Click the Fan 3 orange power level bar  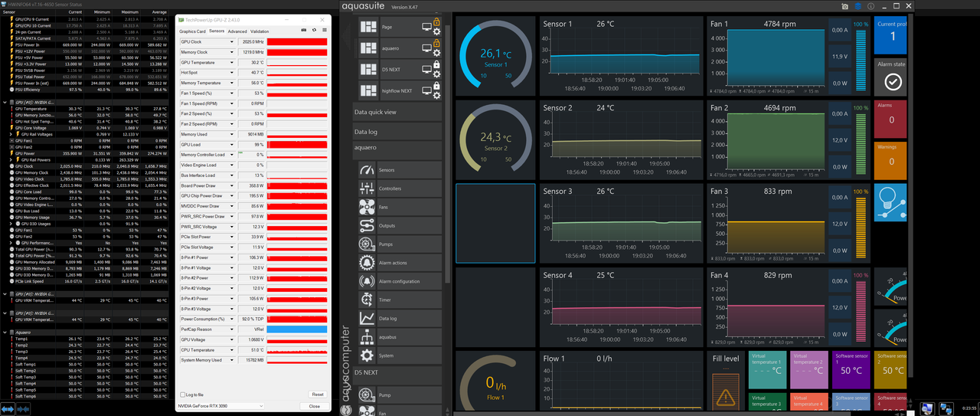click(x=861, y=227)
